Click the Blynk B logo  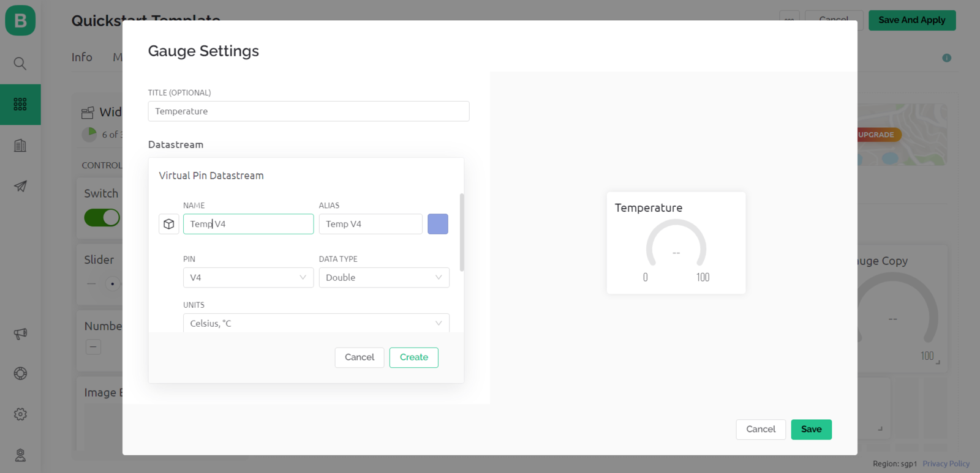coord(20,20)
